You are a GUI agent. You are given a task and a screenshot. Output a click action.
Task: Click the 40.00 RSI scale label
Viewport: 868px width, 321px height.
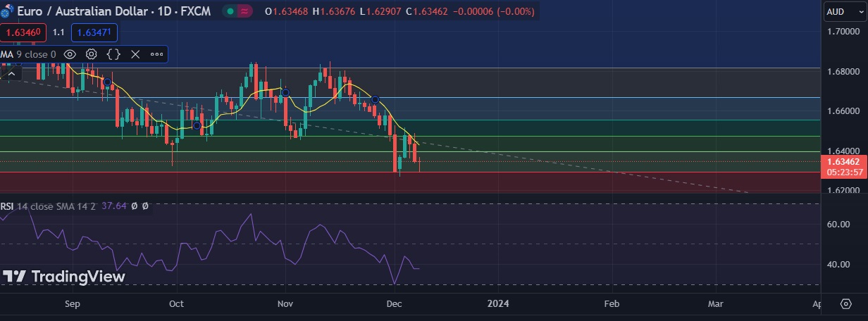840,265
